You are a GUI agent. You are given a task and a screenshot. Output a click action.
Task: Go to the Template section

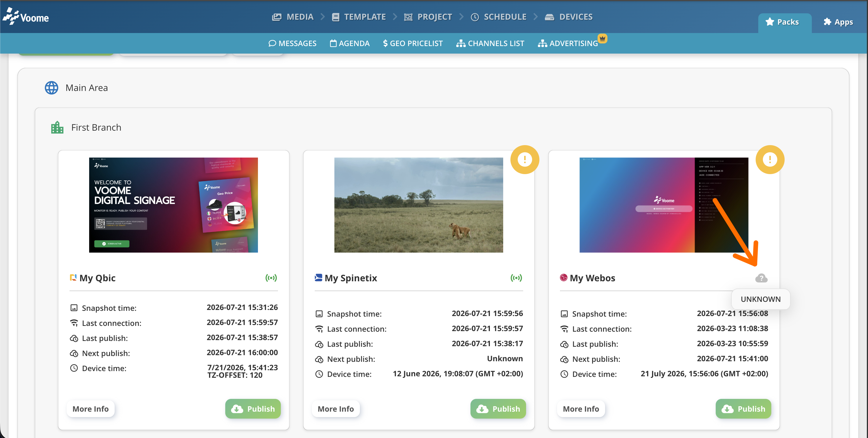(358, 17)
